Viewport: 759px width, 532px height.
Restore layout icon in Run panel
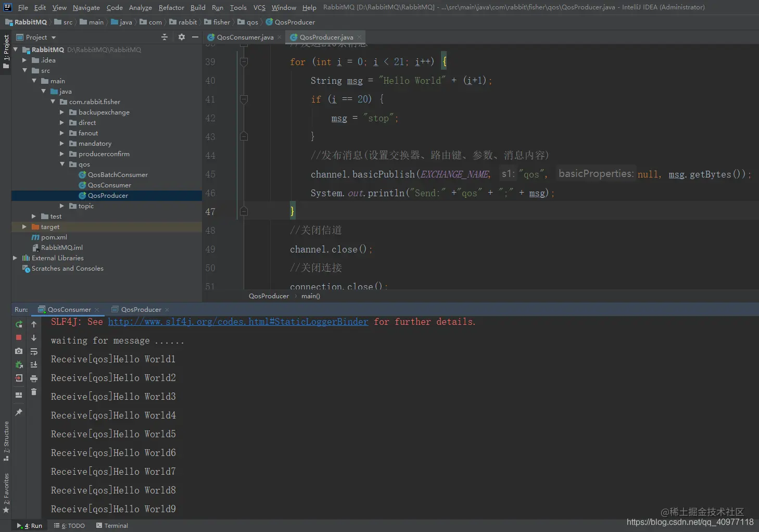pyautogui.click(x=19, y=395)
